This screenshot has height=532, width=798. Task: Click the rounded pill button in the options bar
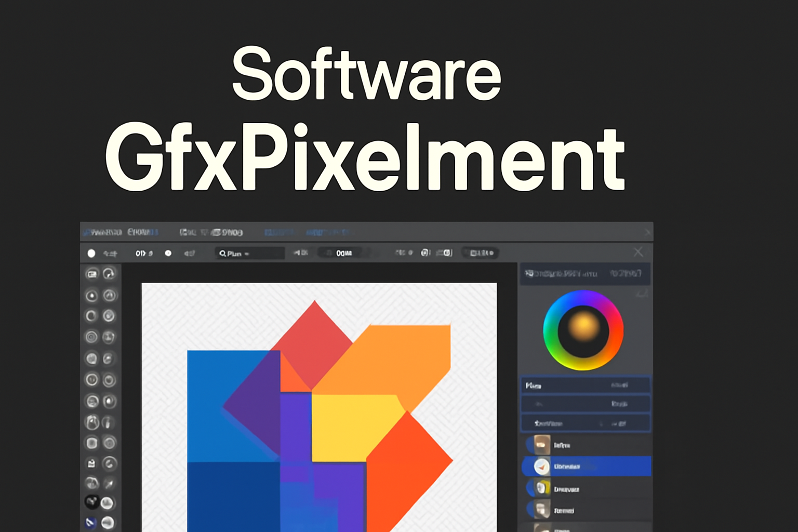481,253
